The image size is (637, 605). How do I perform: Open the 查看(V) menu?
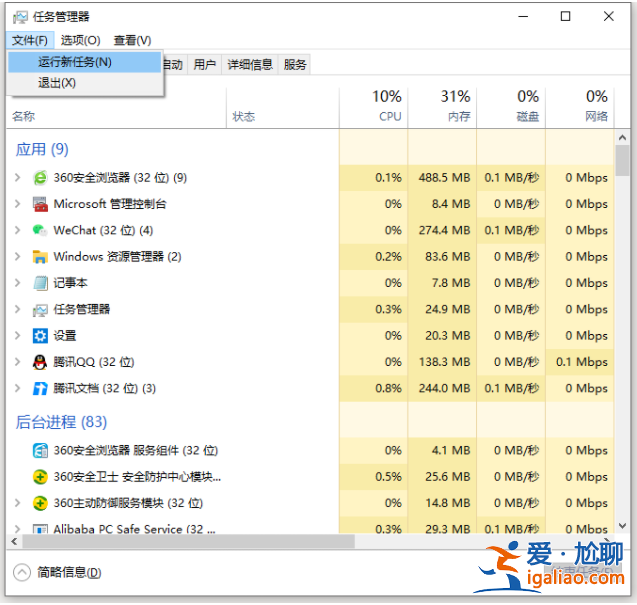[x=132, y=40]
